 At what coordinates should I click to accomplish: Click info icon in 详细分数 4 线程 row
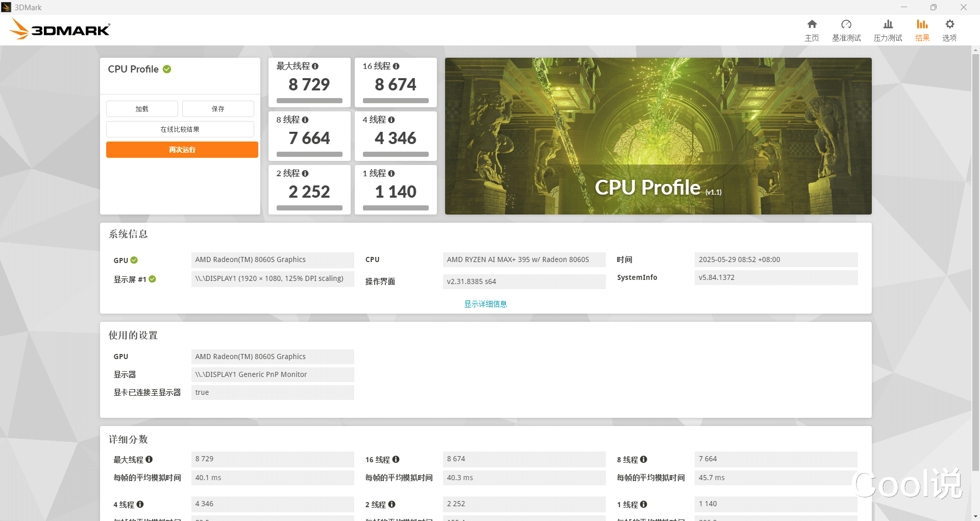[140, 504]
